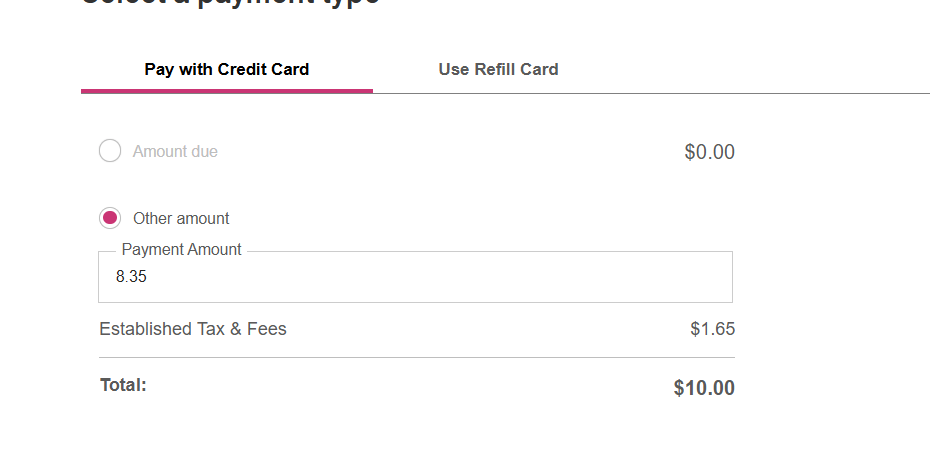Click the payment type heading at the top
Screen dimensions: 930x450
click(x=230, y=3)
